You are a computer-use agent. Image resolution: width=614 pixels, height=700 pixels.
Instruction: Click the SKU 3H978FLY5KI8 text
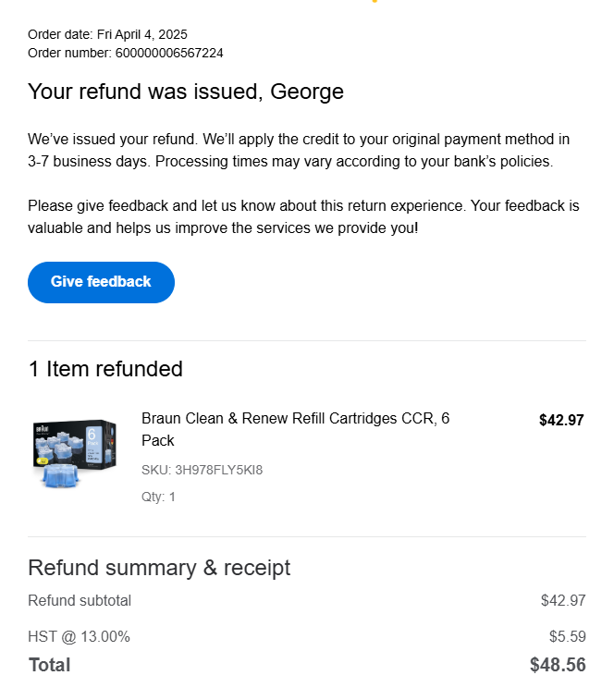click(202, 470)
